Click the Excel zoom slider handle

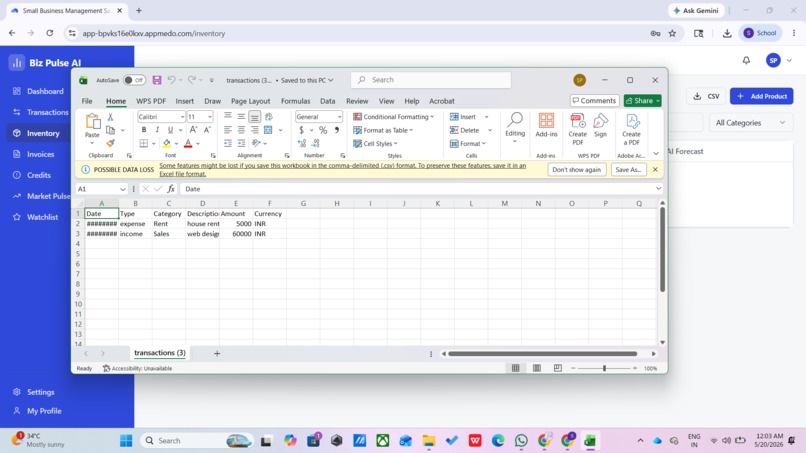click(x=604, y=368)
